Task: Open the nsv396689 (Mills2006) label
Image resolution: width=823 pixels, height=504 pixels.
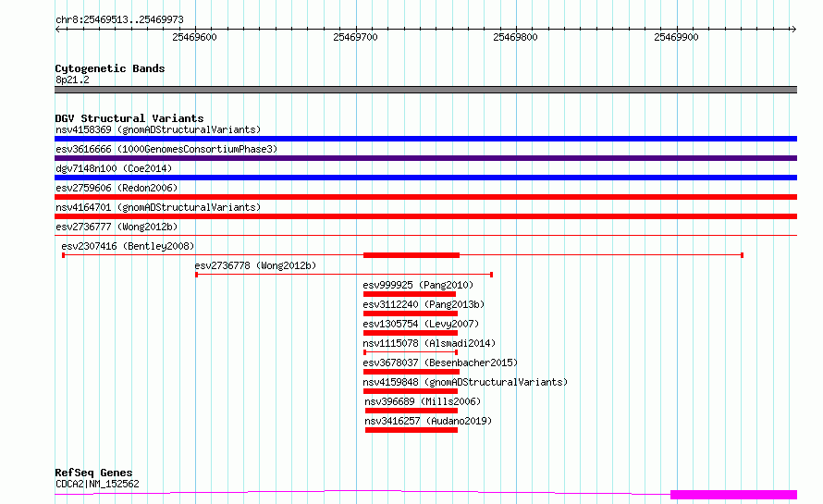Action: coord(423,401)
